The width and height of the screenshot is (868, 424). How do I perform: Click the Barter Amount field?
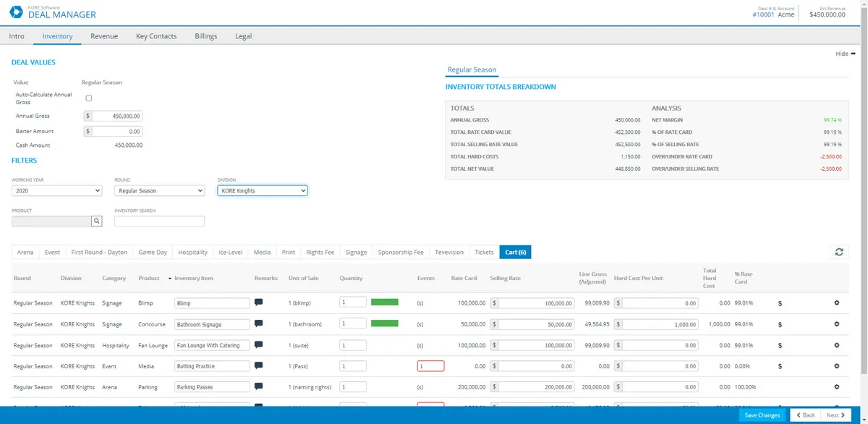[x=117, y=132]
